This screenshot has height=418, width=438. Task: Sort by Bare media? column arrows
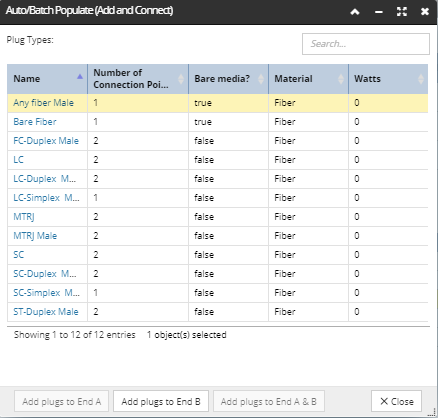click(x=261, y=79)
